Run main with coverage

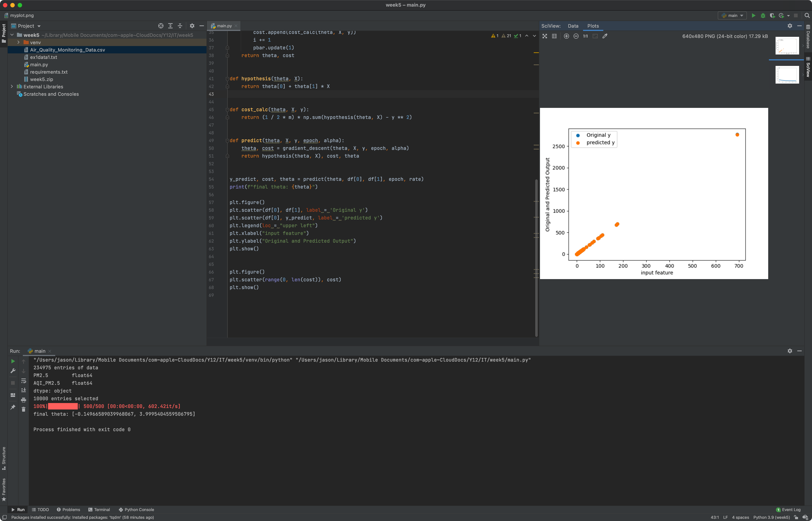click(x=772, y=16)
